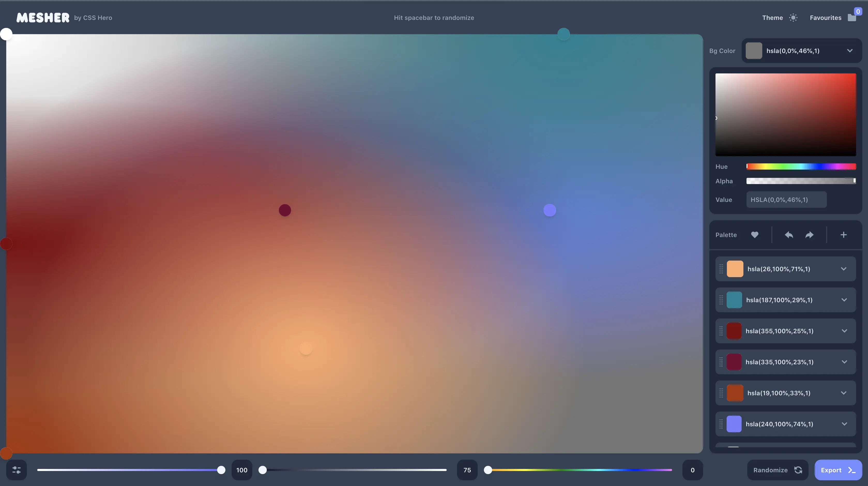
Task: Click the drag handle beside hsla(26,100%,71%,1)
Action: click(721, 269)
